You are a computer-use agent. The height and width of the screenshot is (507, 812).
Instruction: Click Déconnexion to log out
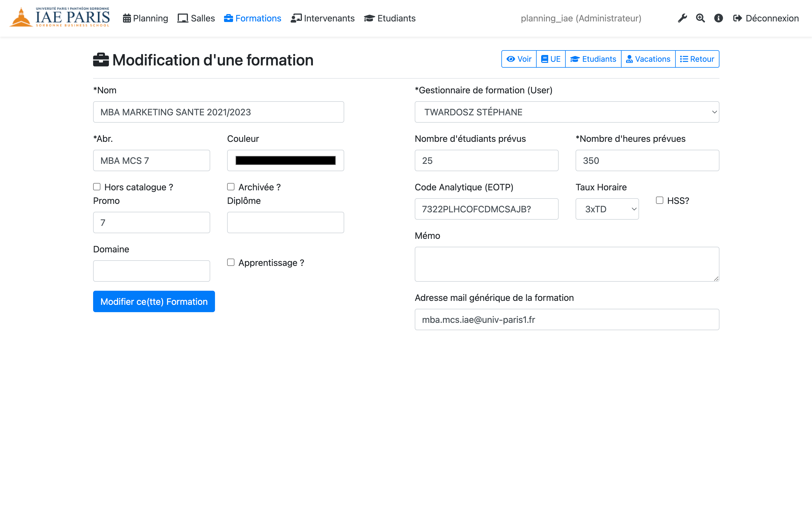pyautogui.click(x=766, y=18)
